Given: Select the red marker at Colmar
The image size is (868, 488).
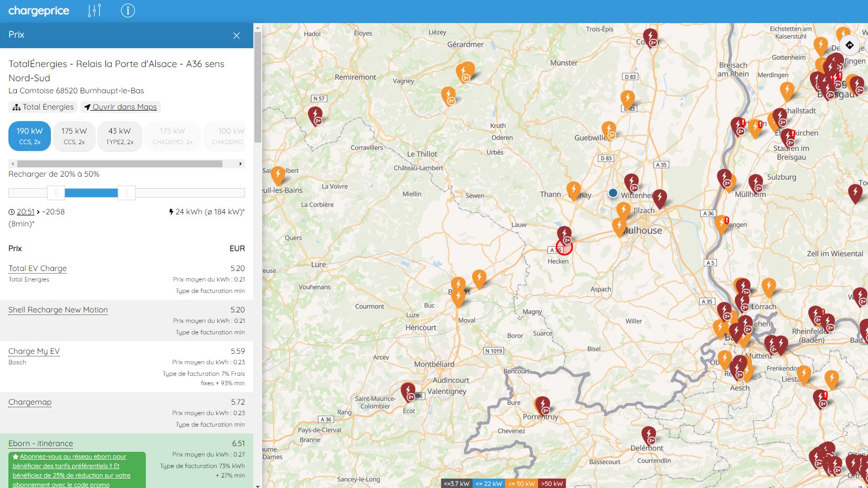Looking at the screenshot, I should click(650, 37).
